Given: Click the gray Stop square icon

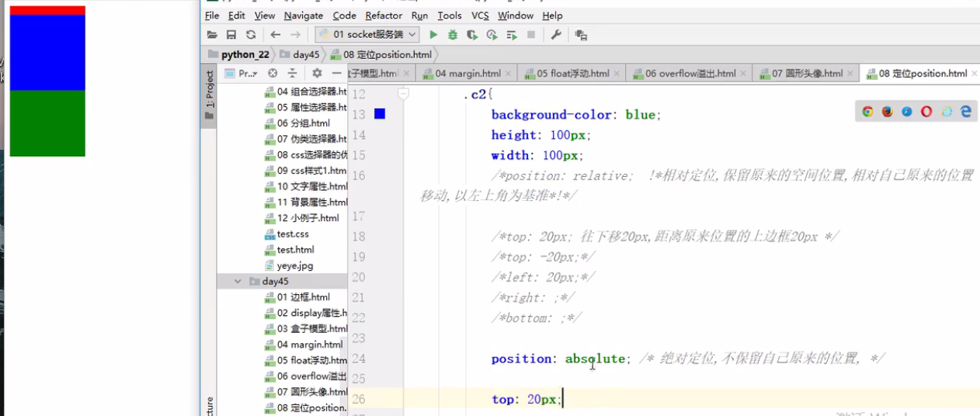Looking at the screenshot, I should 531,35.
